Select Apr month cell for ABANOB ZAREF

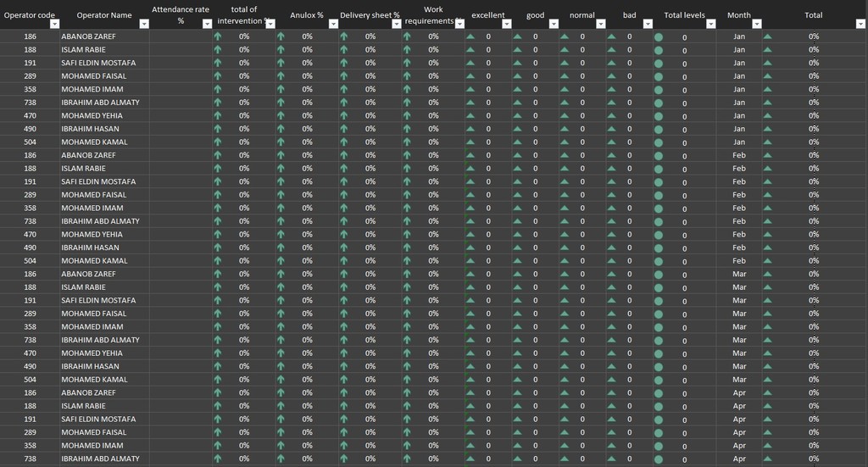pyautogui.click(x=739, y=393)
